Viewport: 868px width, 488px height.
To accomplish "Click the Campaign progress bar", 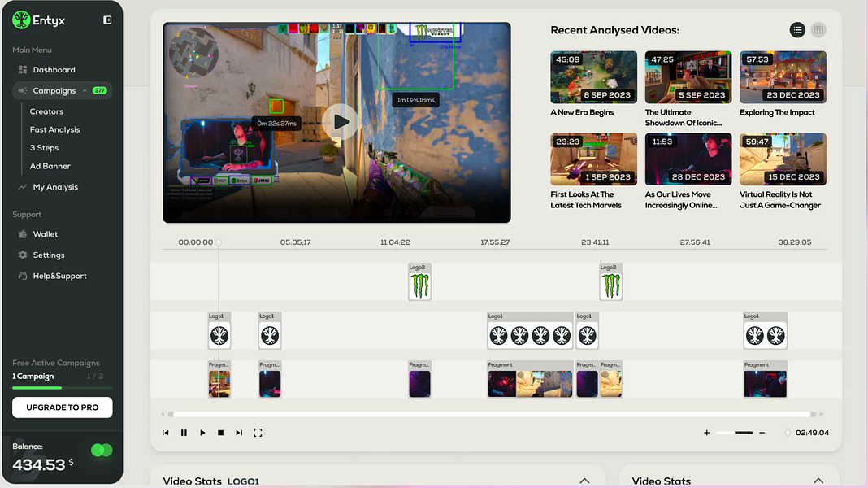I will click(62, 388).
